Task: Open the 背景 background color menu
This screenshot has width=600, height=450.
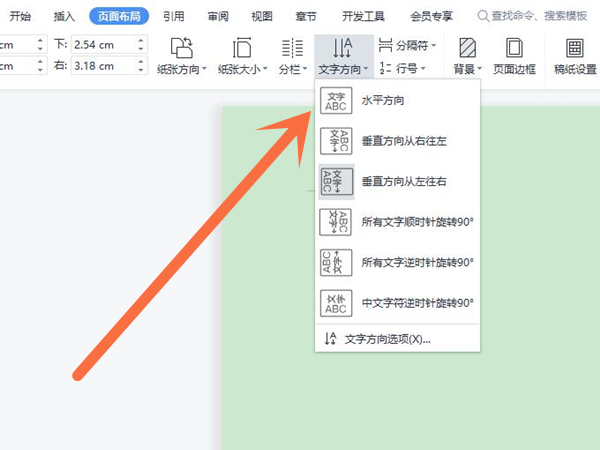Action: coord(467,56)
